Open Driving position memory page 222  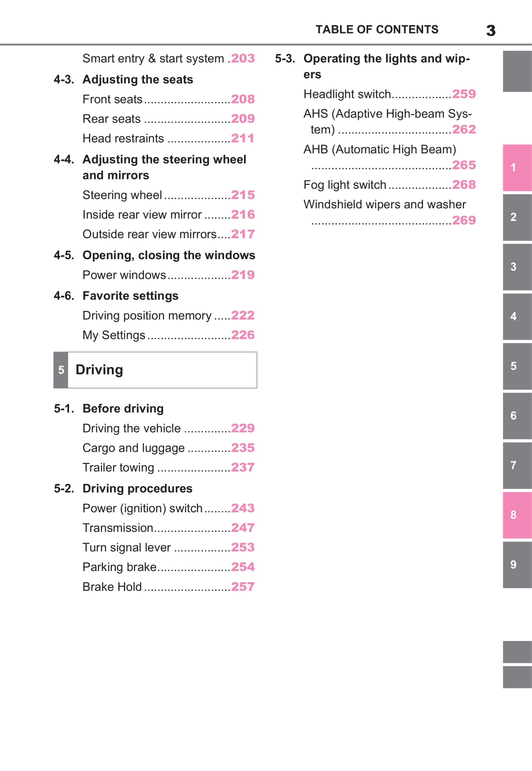(243, 316)
